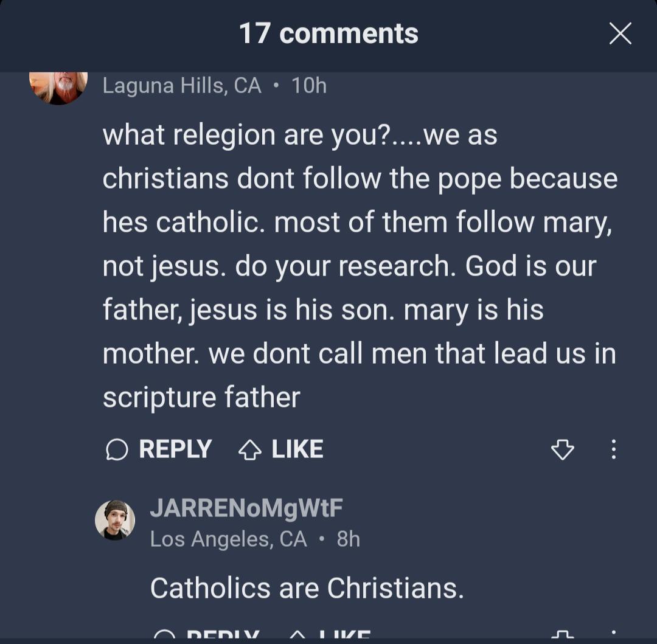This screenshot has width=657, height=644.
Task: Click the 'what relegion are you' comment text
Action: tap(360, 266)
